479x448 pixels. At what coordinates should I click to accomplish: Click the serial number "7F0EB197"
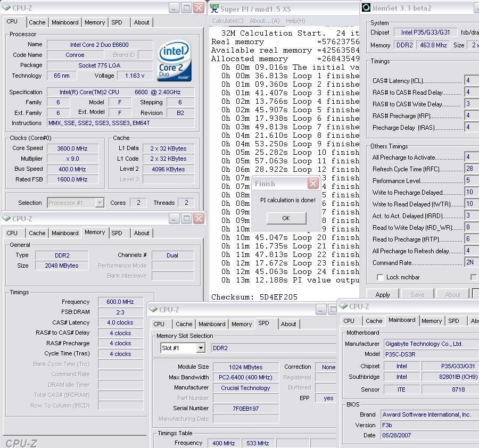245,408
